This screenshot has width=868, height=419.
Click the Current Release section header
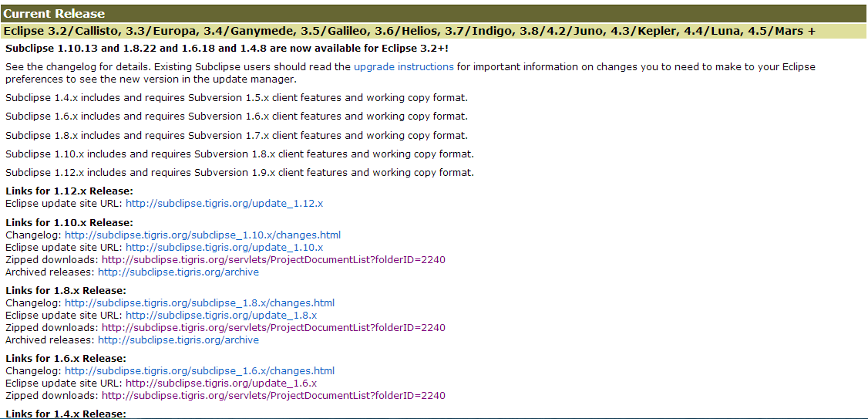tap(434, 14)
